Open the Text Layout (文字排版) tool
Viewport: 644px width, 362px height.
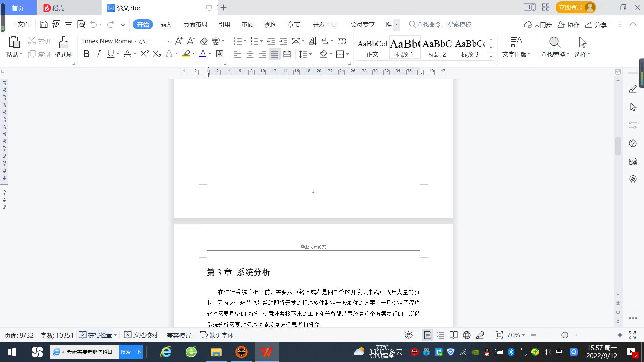point(517,47)
